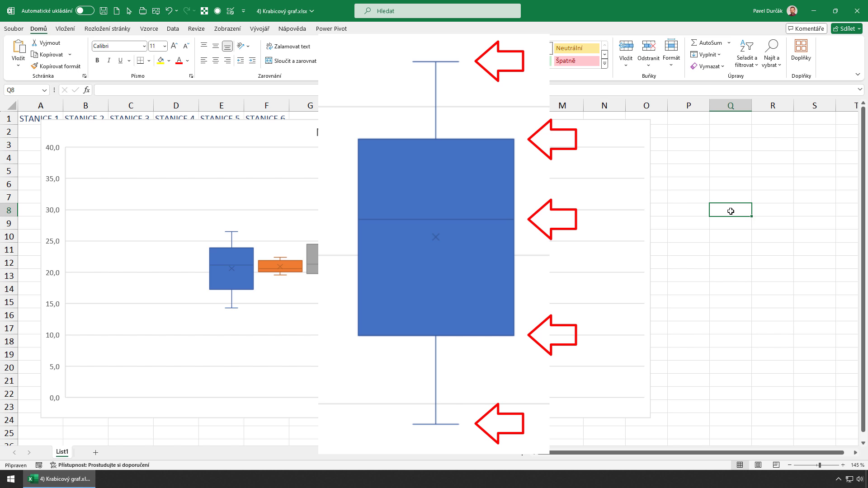The image size is (868, 488).
Task: Toggle bold formatting
Action: [x=97, y=61]
